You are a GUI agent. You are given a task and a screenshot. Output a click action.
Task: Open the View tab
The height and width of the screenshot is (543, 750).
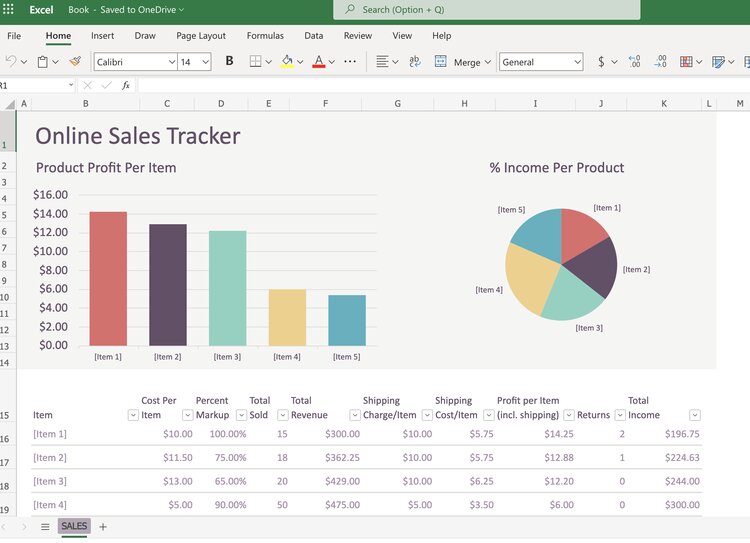(x=402, y=36)
